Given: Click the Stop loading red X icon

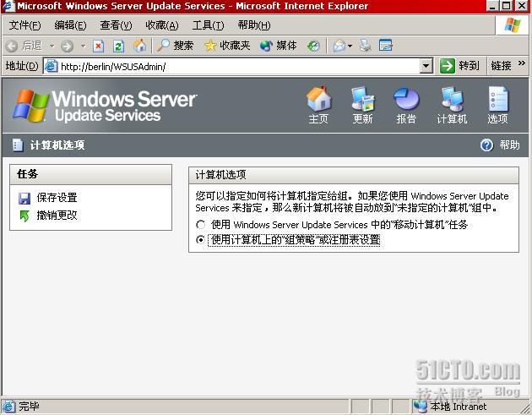Looking at the screenshot, I should click(x=99, y=46).
